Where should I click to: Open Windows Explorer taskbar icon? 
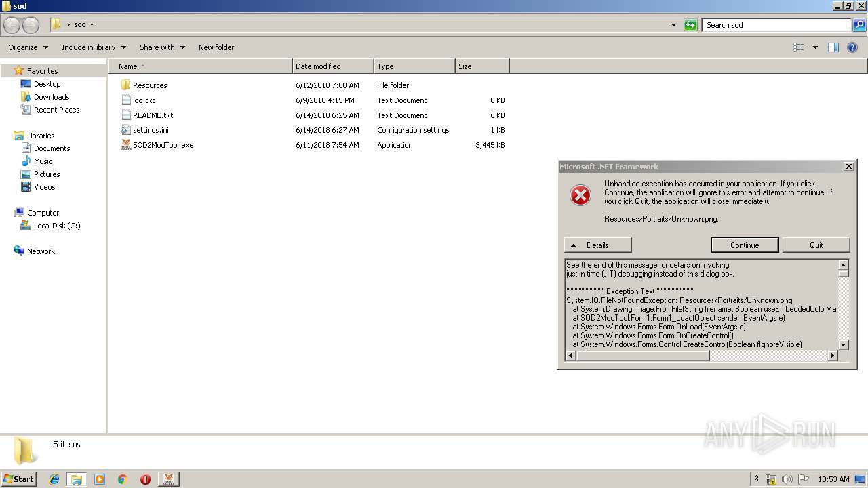click(76, 479)
